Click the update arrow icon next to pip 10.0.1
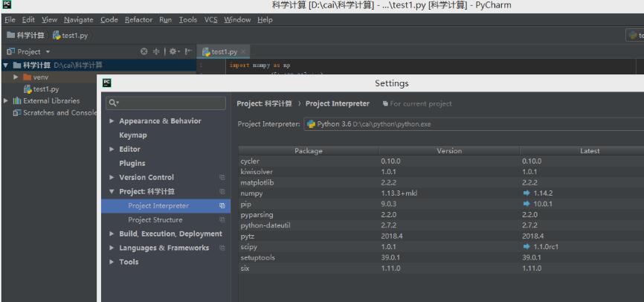 (527, 204)
